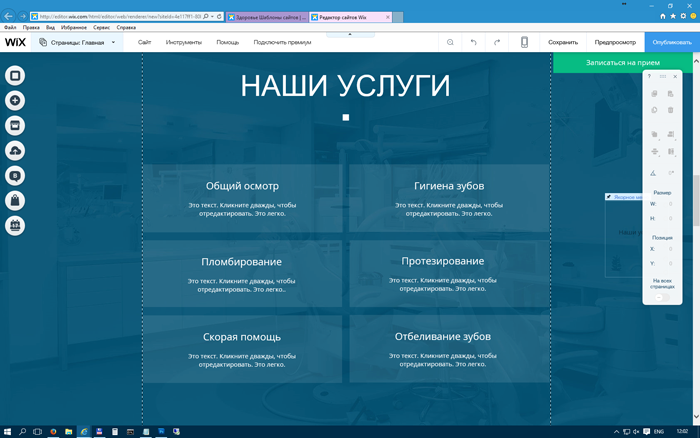The image size is (700, 438).
Task: Open the Store shopping bag icon
Action: [15, 200]
